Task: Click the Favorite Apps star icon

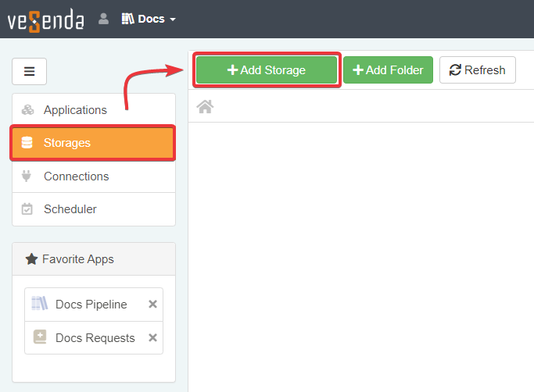Action: pyautogui.click(x=31, y=258)
